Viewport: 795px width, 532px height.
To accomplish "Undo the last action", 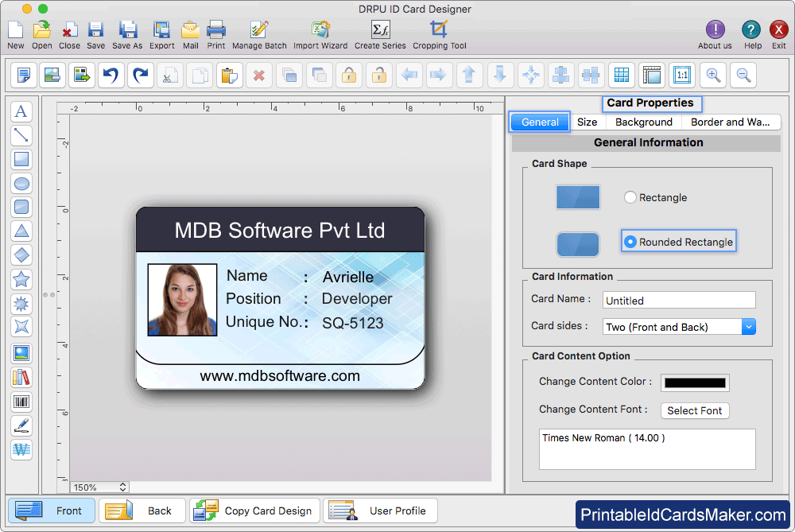I will pos(111,75).
